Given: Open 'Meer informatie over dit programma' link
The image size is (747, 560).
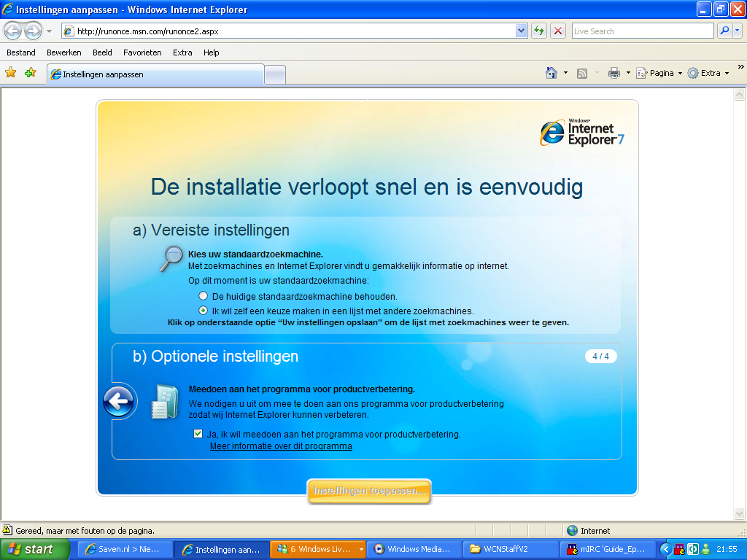Looking at the screenshot, I should coord(281,446).
